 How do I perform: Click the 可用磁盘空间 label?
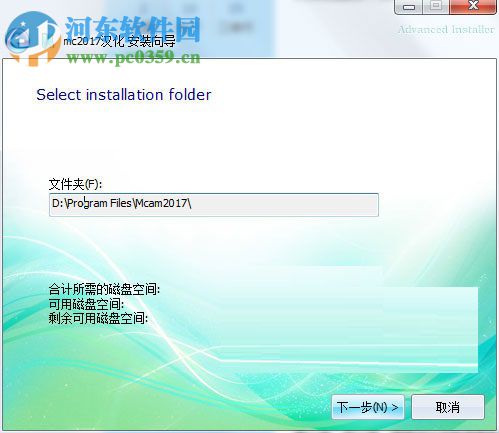[x=86, y=304]
